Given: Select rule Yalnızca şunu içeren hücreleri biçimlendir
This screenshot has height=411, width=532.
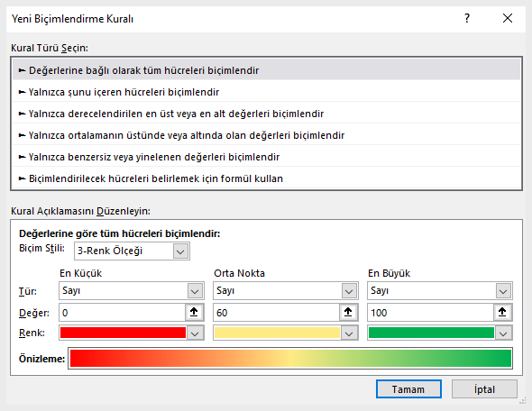Looking at the screenshot, I should [x=266, y=92].
